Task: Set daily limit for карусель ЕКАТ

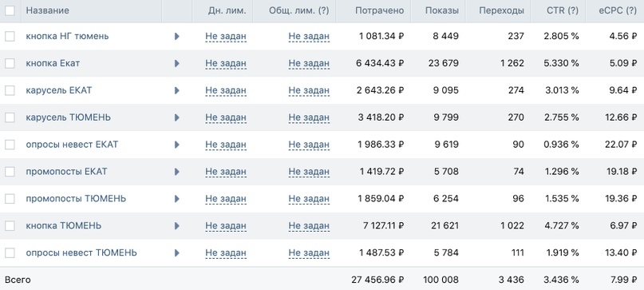Action: pyautogui.click(x=226, y=90)
